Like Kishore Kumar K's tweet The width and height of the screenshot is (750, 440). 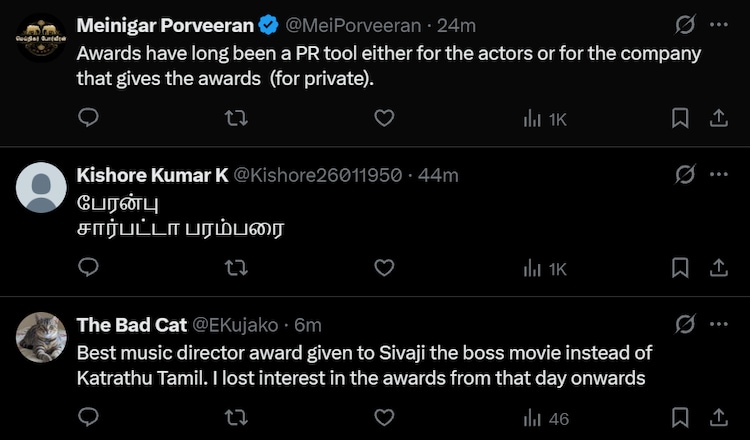[384, 268]
